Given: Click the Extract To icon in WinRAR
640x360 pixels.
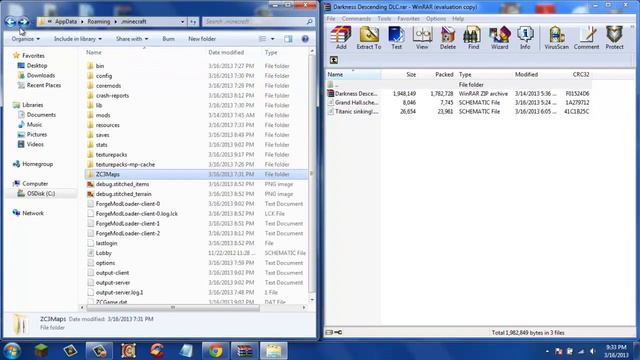Looking at the screenshot, I should click(369, 38).
